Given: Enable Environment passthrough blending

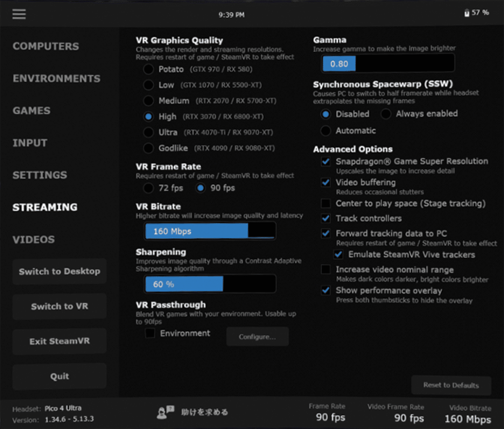Looking at the screenshot, I should 150,333.
